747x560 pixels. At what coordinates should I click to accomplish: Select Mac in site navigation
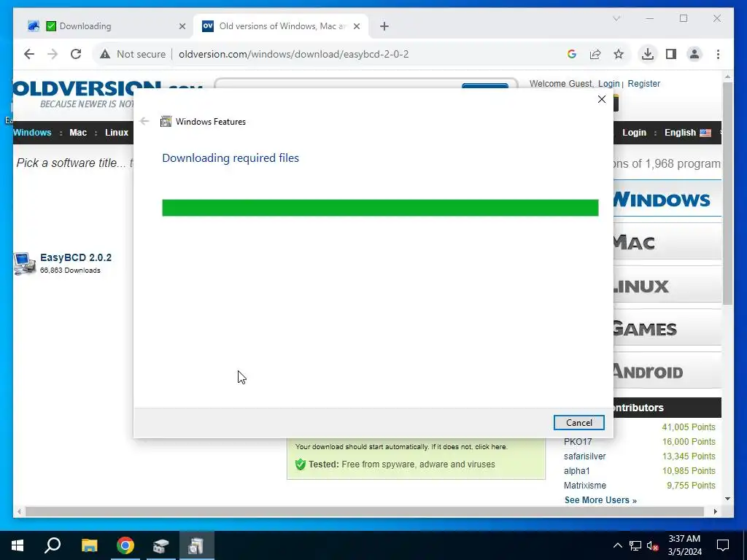click(x=78, y=133)
